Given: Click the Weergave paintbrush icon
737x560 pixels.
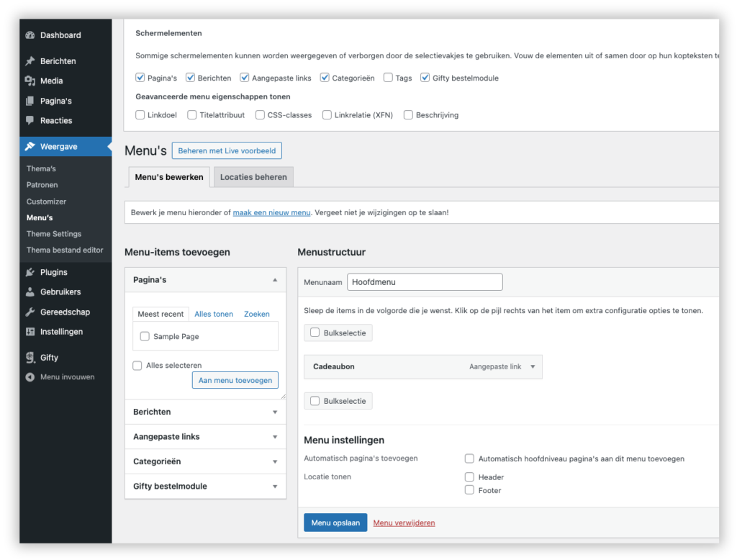Looking at the screenshot, I should click(30, 146).
